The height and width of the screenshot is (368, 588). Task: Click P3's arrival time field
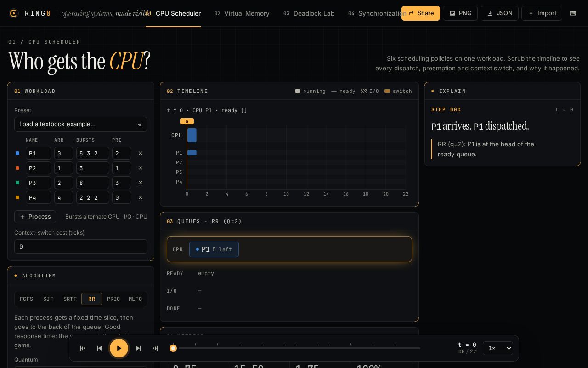pos(64,183)
